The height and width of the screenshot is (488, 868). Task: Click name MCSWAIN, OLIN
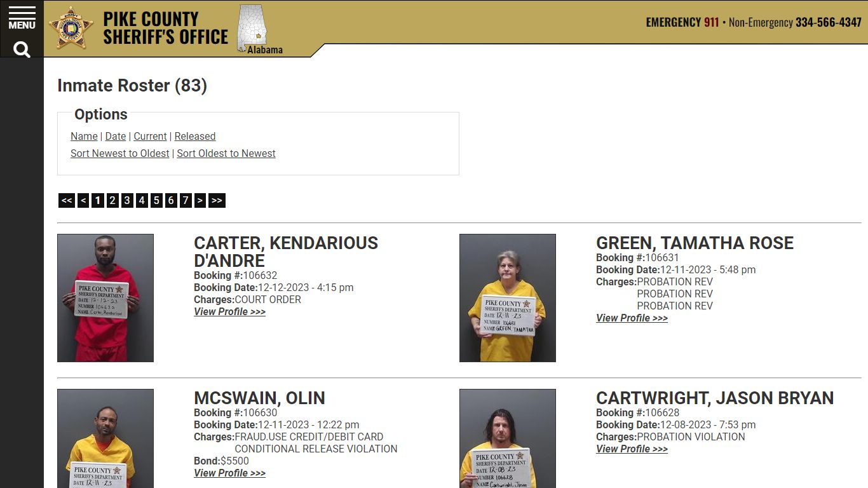[x=259, y=398]
